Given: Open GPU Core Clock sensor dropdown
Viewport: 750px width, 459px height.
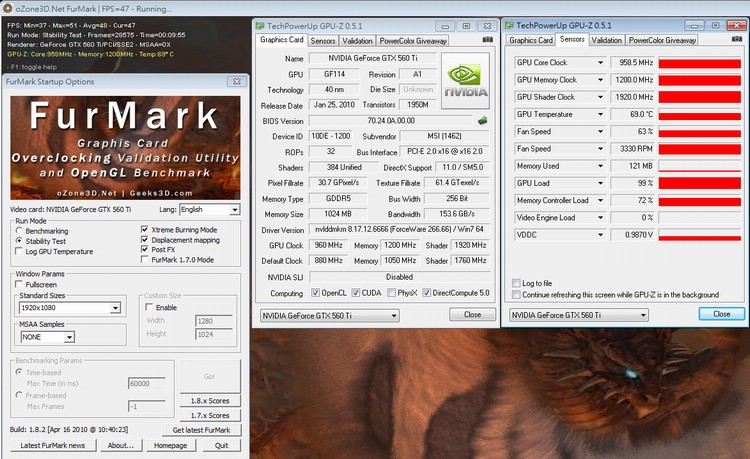Looking at the screenshot, I should (600, 63).
